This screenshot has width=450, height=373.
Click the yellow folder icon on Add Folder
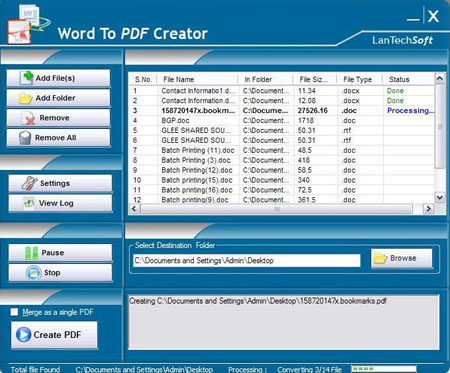(x=26, y=99)
